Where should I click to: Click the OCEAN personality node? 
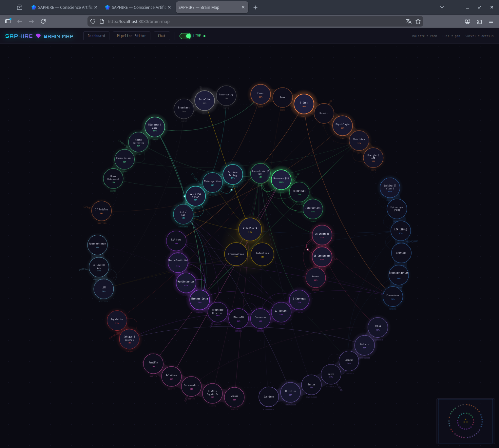click(x=377, y=327)
